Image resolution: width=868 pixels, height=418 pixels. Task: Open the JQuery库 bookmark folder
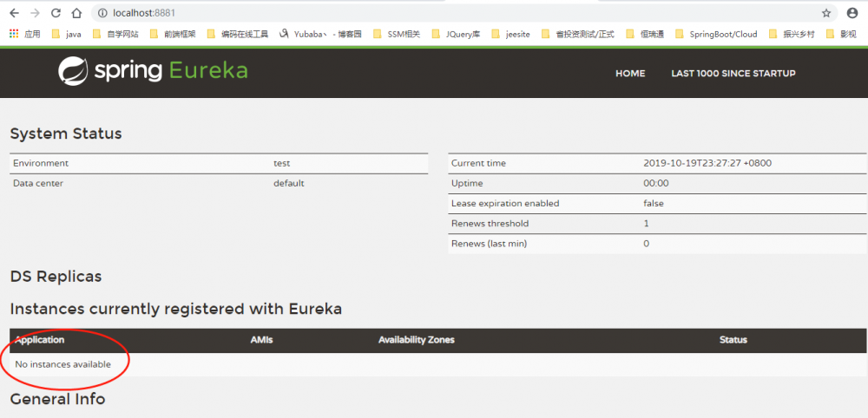[457, 35]
